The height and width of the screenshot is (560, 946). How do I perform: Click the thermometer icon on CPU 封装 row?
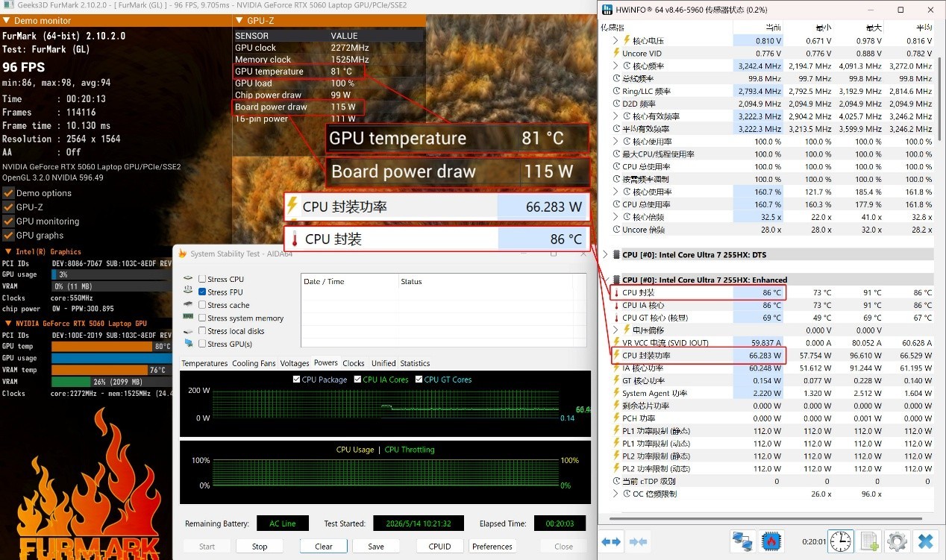coord(616,292)
